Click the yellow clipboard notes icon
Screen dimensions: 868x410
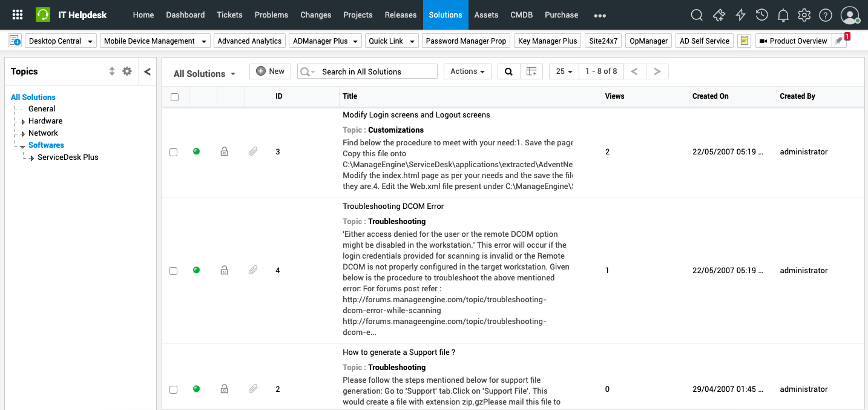tap(744, 41)
